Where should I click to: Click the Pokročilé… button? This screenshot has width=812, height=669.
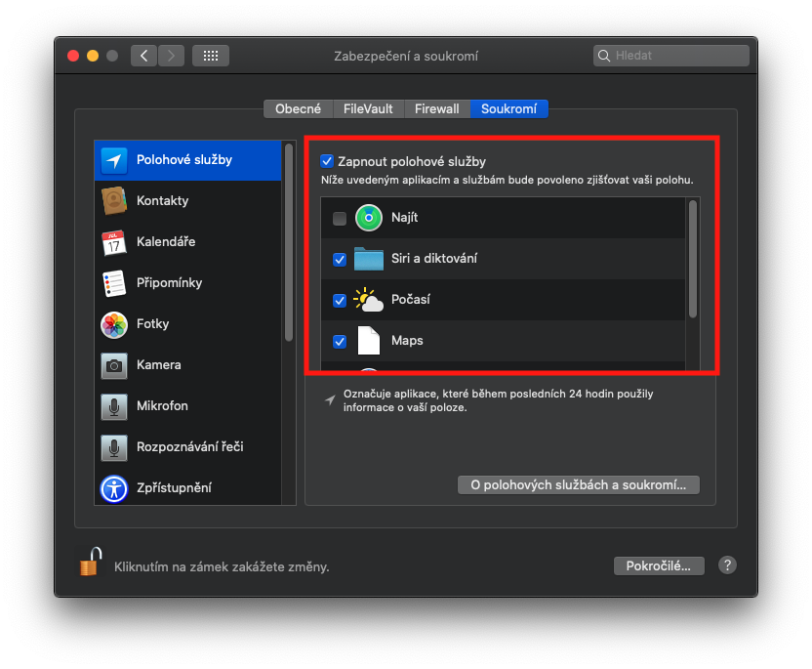[x=659, y=565]
